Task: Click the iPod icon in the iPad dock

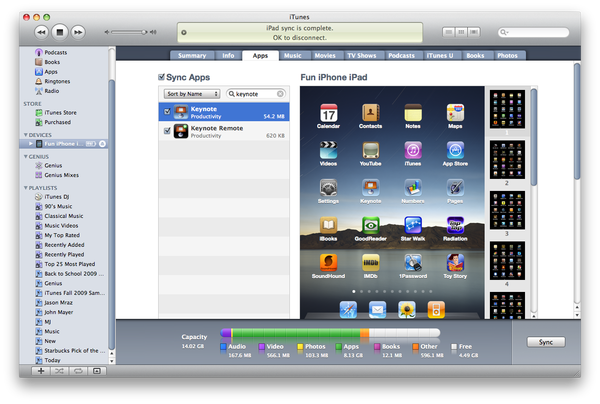Action: [x=436, y=310]
